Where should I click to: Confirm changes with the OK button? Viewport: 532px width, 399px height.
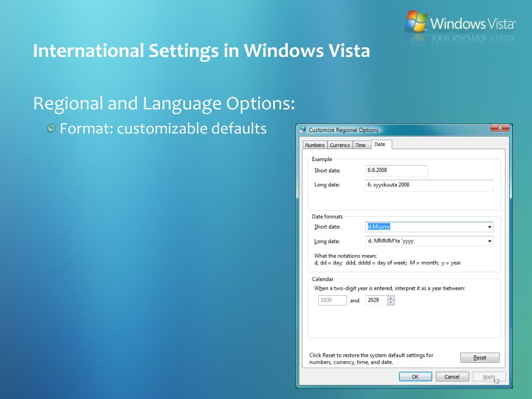coord(415,377)
